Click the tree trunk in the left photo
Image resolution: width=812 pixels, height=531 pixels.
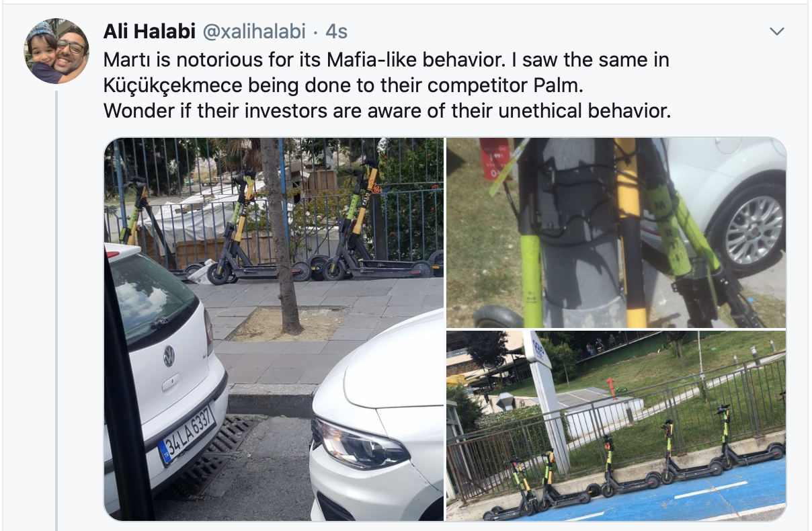(281, 235)
